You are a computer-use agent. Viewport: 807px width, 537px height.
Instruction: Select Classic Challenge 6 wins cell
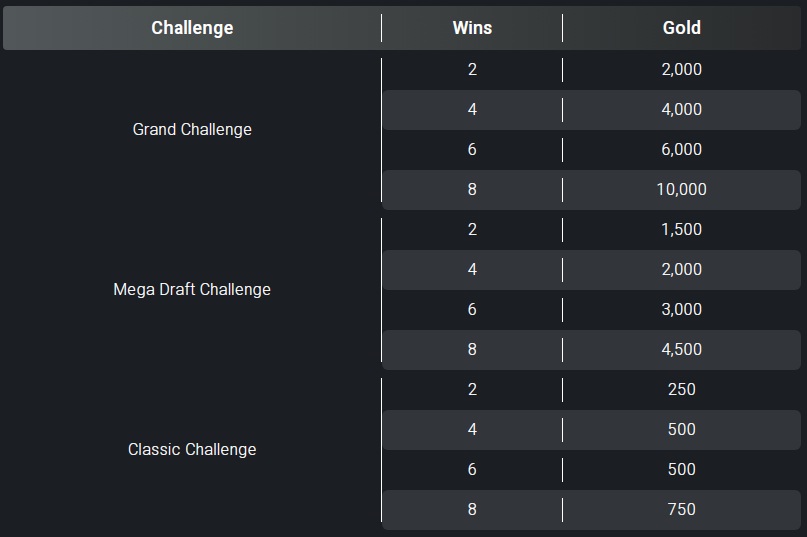[472, 469]
